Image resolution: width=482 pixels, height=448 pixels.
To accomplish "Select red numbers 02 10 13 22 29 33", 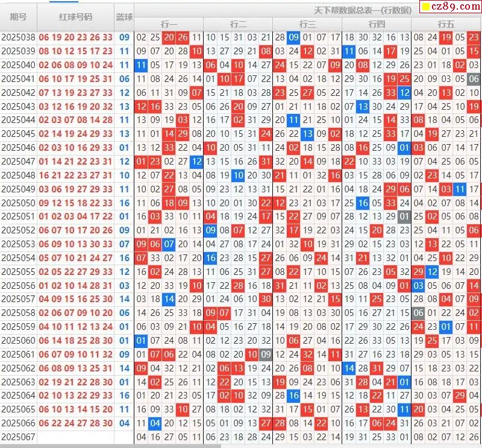I will click(76, 396).
